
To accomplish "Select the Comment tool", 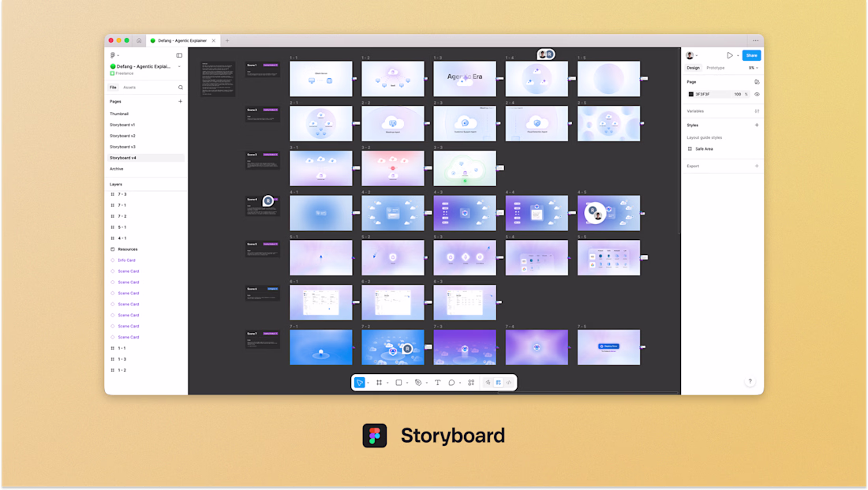I will point(451,383).
